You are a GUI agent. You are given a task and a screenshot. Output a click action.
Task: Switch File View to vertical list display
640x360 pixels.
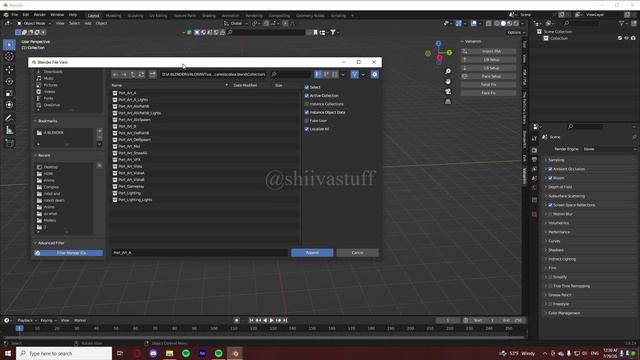[318, 74]
